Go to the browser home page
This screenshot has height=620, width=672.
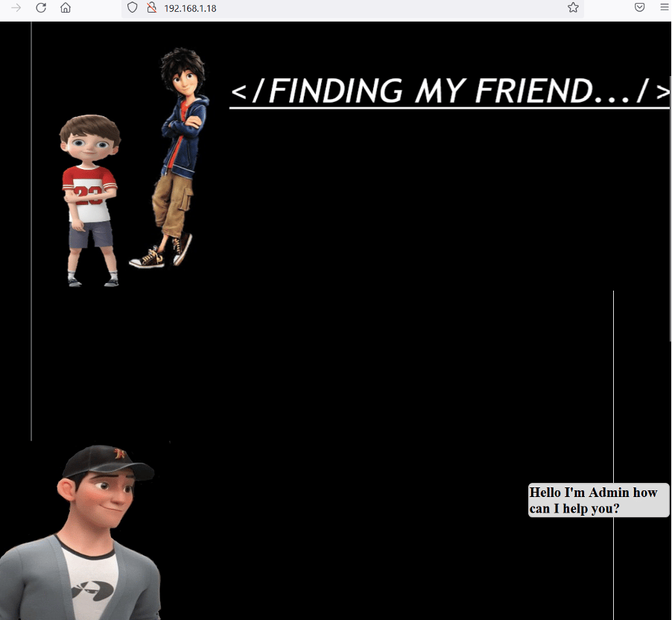(x=66, y=8)
